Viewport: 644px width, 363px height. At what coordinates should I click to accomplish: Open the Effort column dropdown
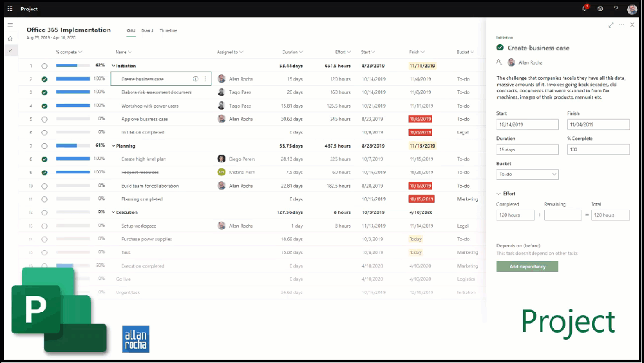(x=349, y=52)
